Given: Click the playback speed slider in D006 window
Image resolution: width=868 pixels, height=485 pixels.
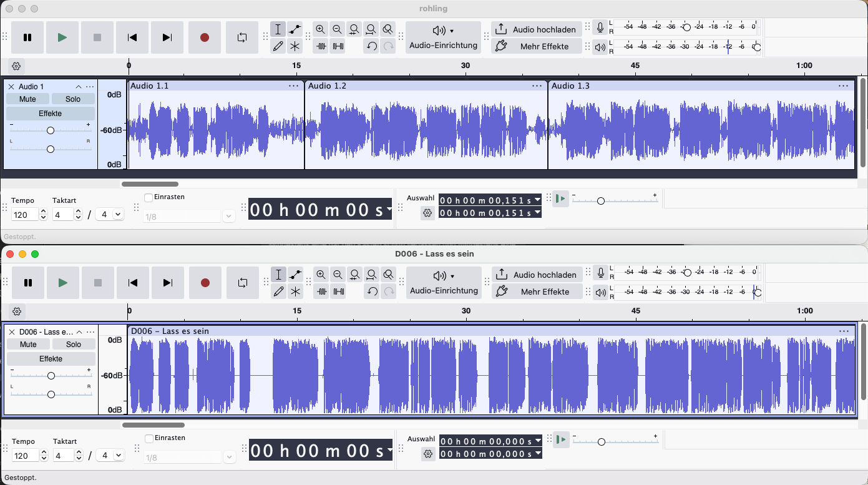Looking at the screenshot, I should (615, 441).
